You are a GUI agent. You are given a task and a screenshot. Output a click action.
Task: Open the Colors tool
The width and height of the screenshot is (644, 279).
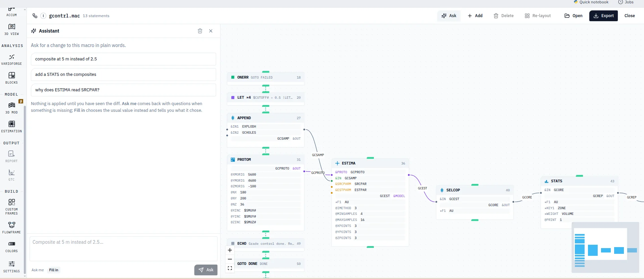(x=11, y=246)
